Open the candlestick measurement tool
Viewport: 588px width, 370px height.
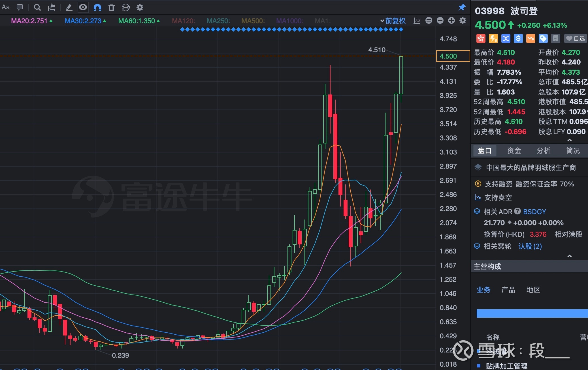click(x=51, y=7)
